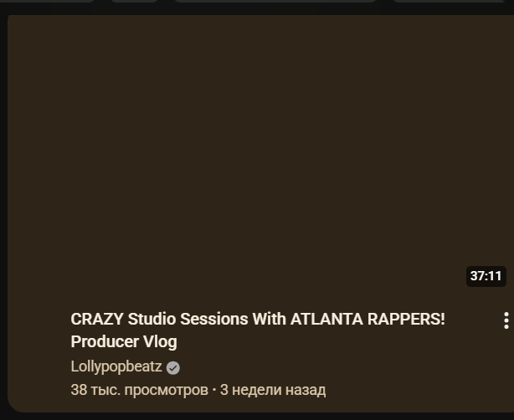Click the '3 недели назад' upload date
Viewport: 514px width, 420px height.
(273, 390)
